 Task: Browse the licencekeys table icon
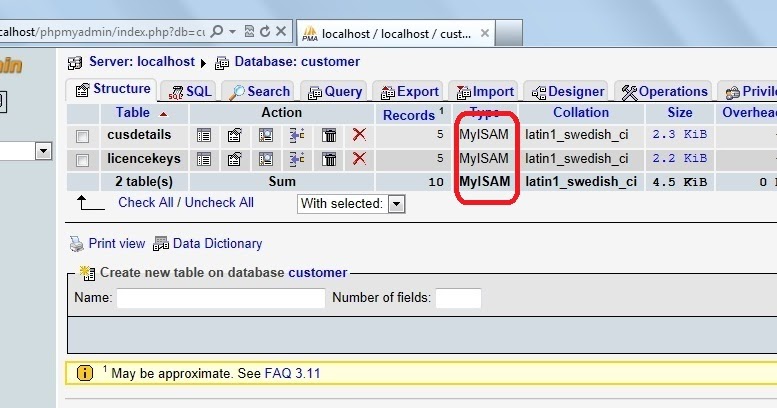point(204,159)
